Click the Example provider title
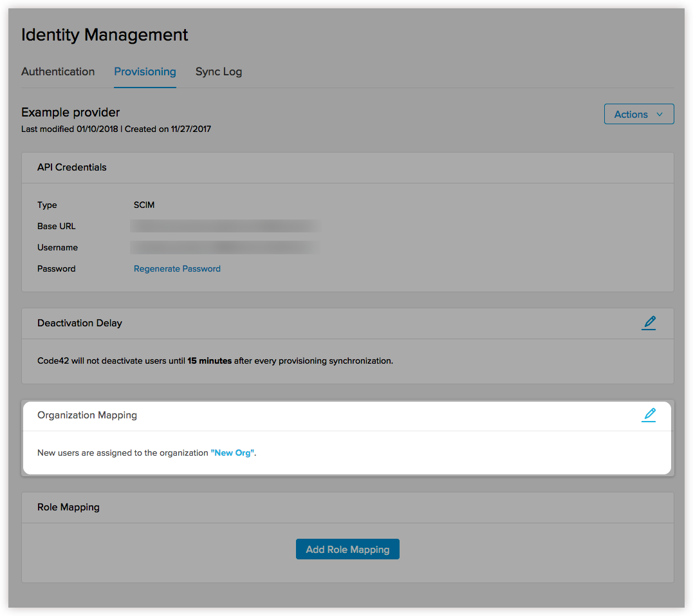The width and height of the screenshot is (693, 616). coord(71,113)
